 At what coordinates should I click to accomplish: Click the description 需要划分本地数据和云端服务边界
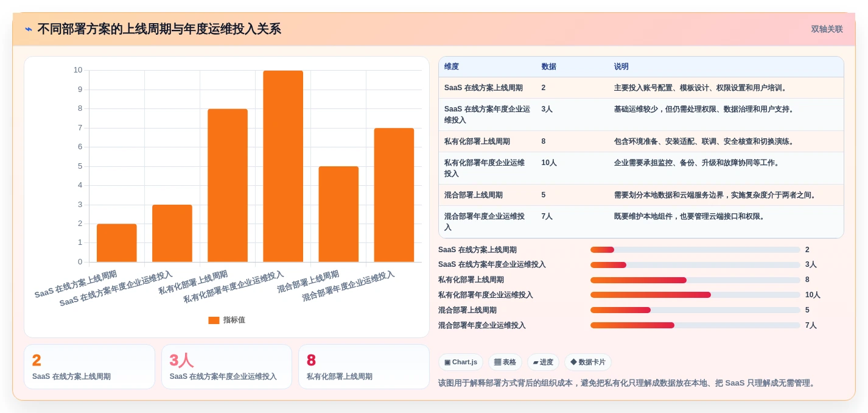click(715, 195)
